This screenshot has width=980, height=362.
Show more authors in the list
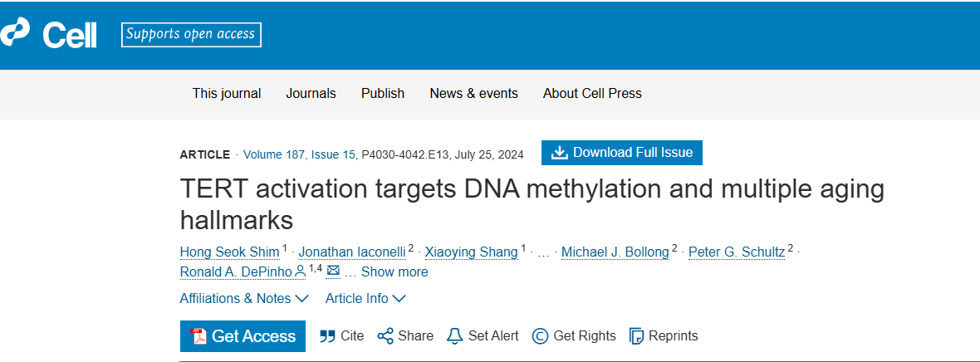[394, 271]
